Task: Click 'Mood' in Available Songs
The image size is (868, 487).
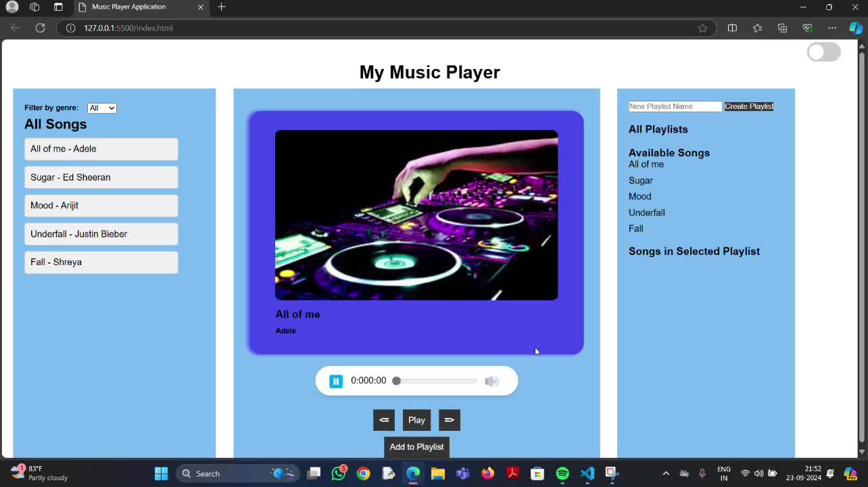Action: (640, 197)
